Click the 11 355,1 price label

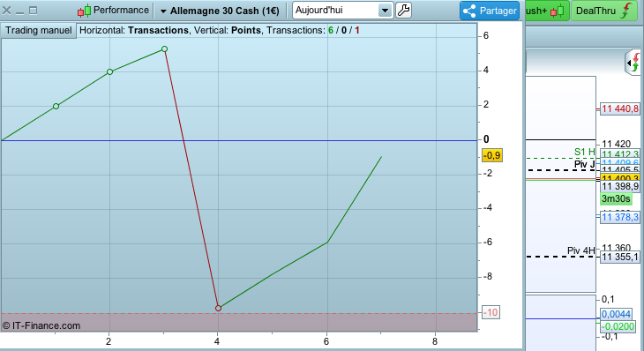tap(620, 257)
